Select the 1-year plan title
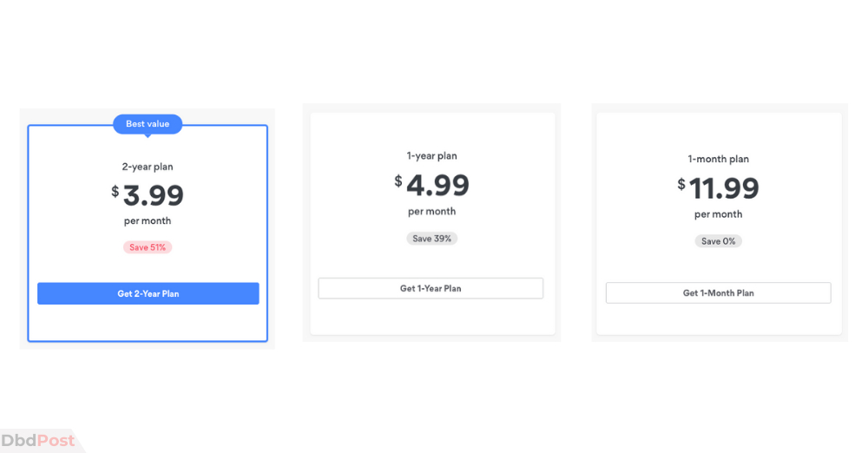This screenshot has width=868, height=453. point(431,155)
